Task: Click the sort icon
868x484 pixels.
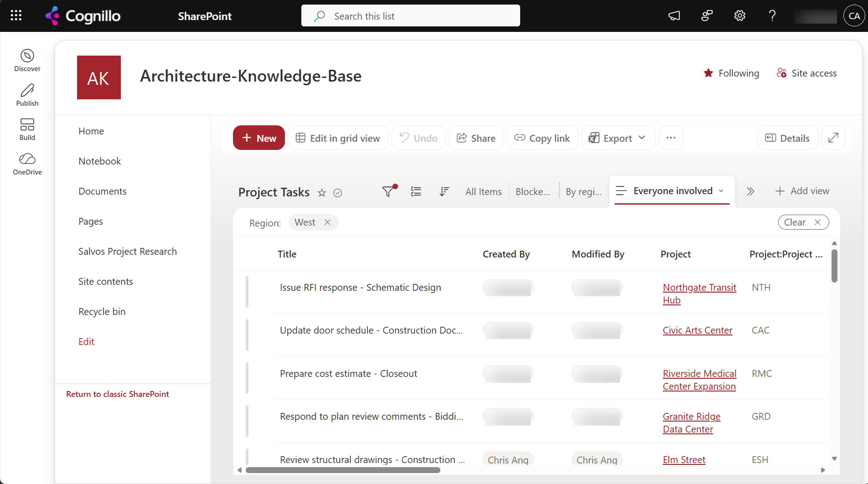Action: pos(444,191)
